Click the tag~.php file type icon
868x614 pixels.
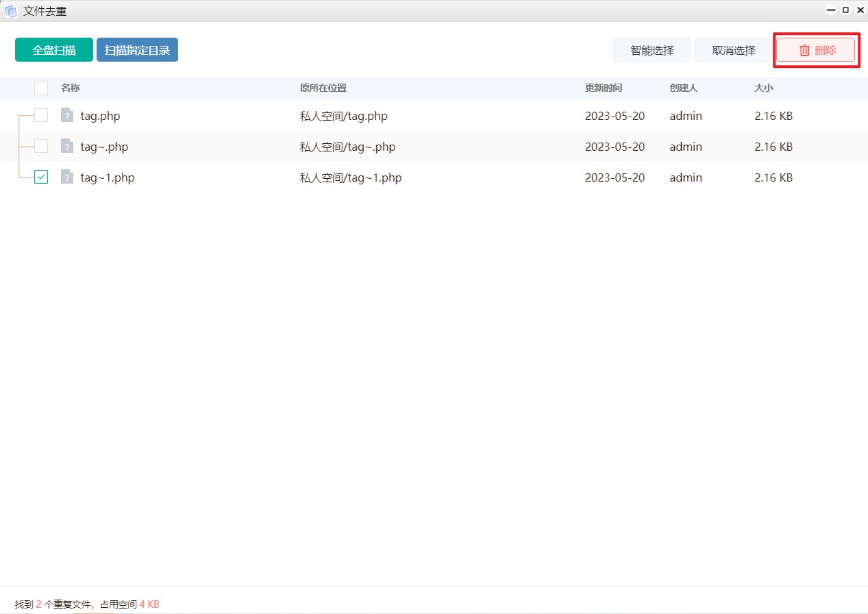[66, 147]
